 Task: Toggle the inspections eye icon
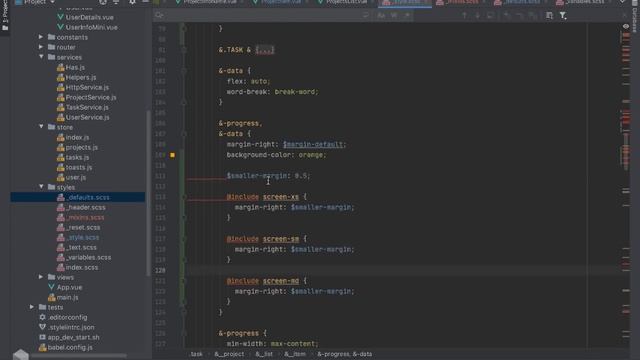(626, 26)
